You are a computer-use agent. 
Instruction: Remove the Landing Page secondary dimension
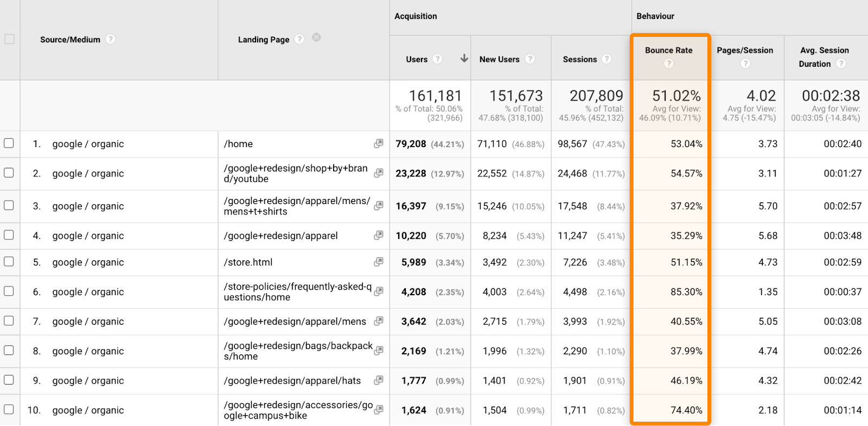316,37
